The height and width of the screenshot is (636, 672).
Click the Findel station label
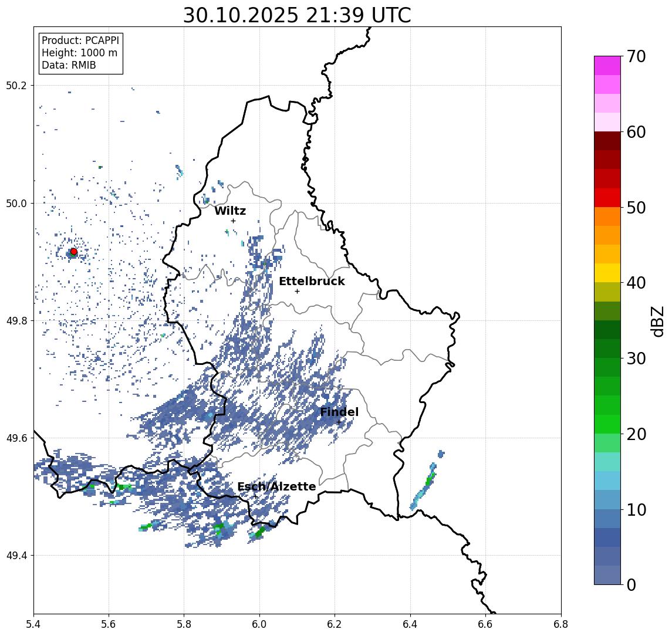click(x=339, y=412)
